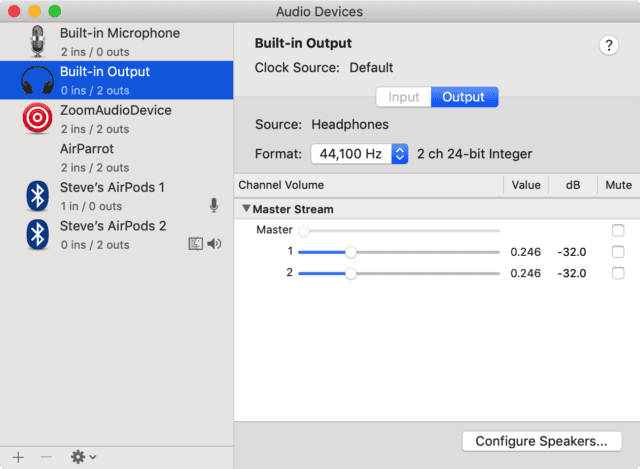The height and width of the screenshot is (469, 640).
Task: Select the Output tab
Action: (x=463, y=97)
